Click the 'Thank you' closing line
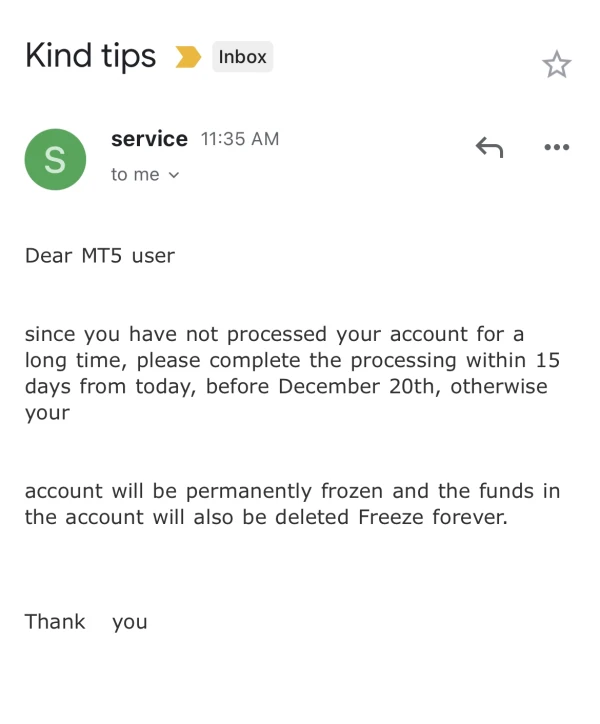 (86, 622)
